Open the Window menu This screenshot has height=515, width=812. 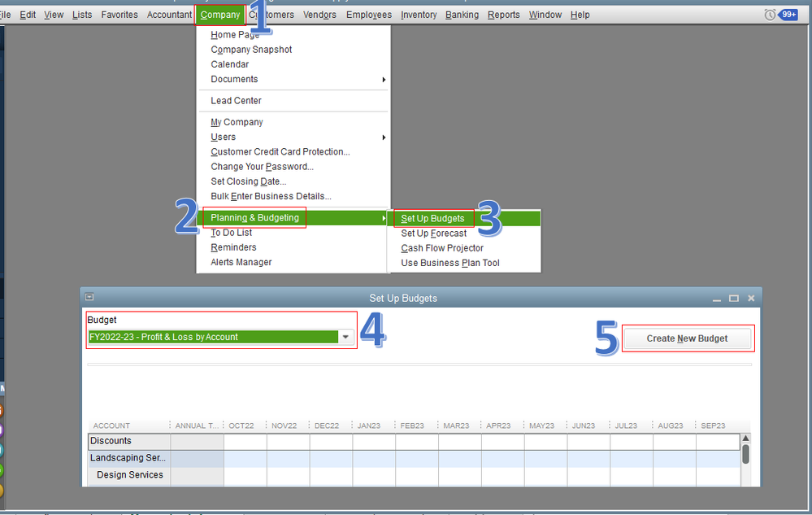[x=545, y=15]
